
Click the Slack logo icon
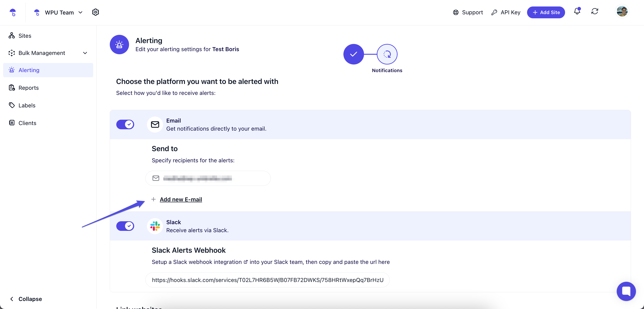(155, 226)
